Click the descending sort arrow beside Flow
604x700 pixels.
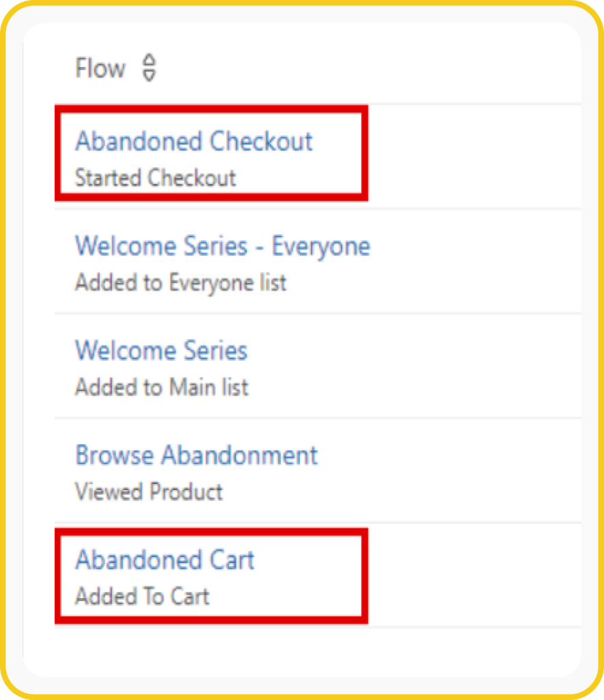[x=150, y=75]
